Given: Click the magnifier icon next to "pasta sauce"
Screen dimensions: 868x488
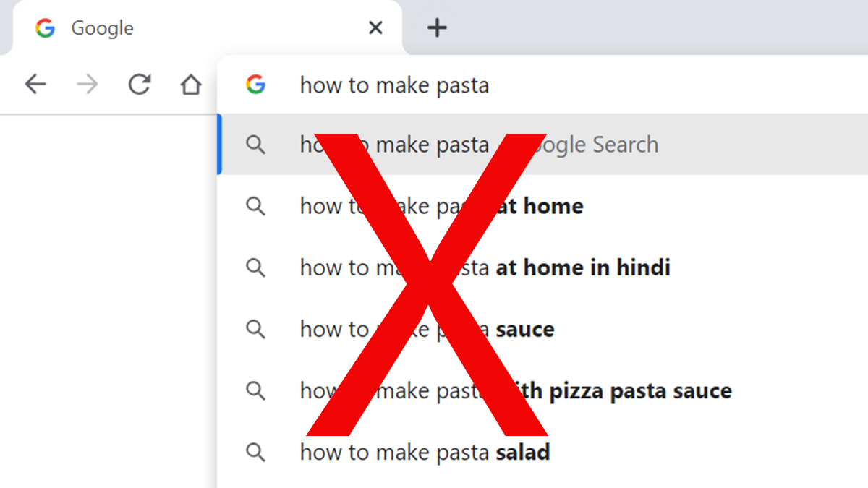Looking at the screenshot, I should click(x=255, y=330).
